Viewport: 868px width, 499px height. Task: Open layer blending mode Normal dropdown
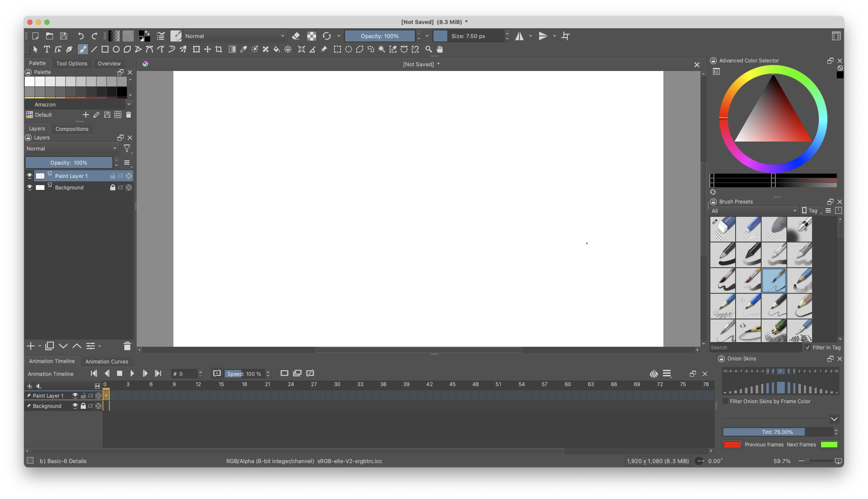[72, 149]
